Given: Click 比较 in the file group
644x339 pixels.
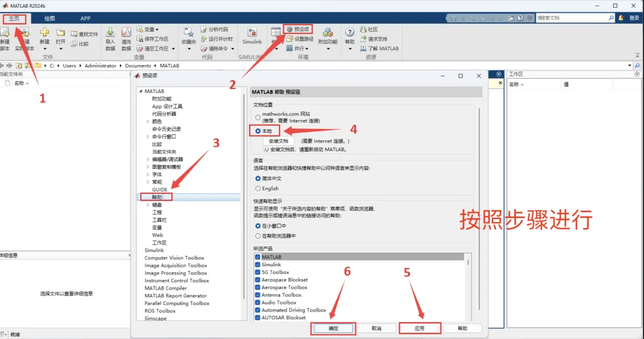Looking at the screenshot, I should (x=80, y=44).
